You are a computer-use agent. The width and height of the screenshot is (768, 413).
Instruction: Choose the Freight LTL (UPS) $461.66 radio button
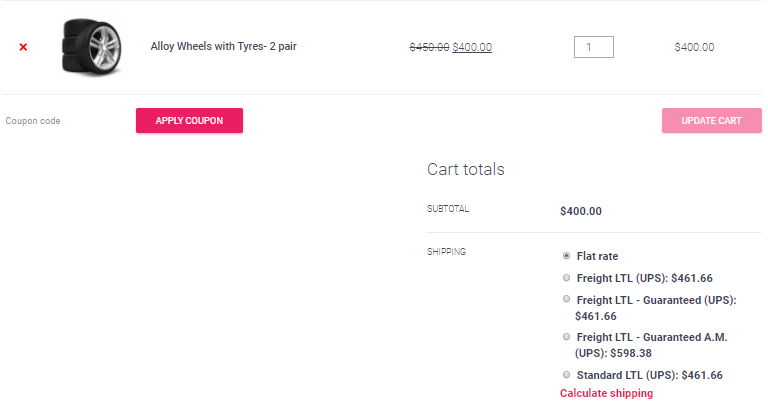pos(566,278)
